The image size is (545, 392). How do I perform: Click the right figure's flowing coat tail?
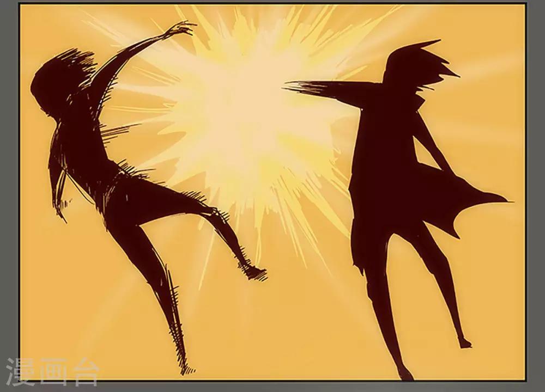(x=480, y=199)
